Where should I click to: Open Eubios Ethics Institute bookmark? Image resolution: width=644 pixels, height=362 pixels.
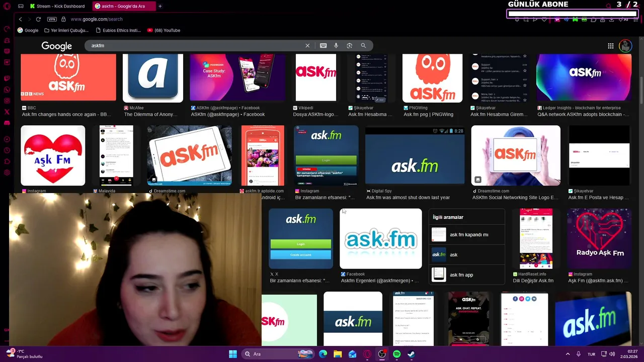[x=118, y=30]
